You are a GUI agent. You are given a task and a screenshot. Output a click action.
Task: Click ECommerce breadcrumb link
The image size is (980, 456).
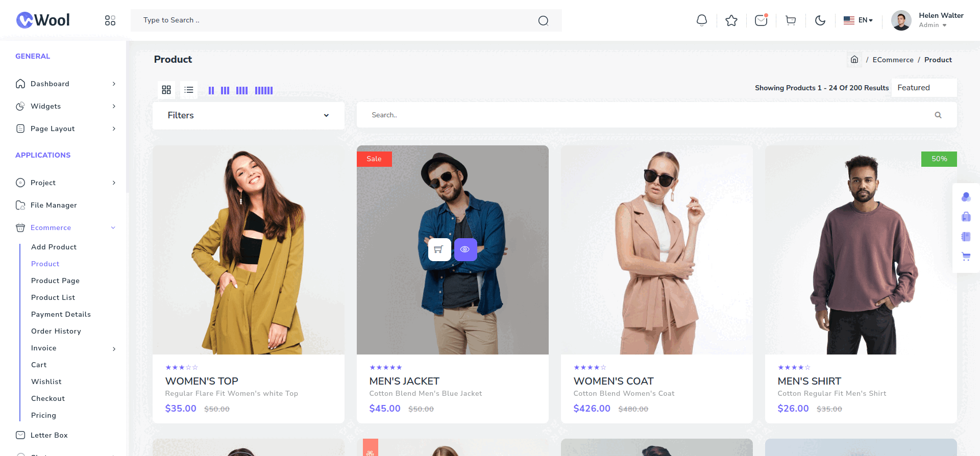893,60
